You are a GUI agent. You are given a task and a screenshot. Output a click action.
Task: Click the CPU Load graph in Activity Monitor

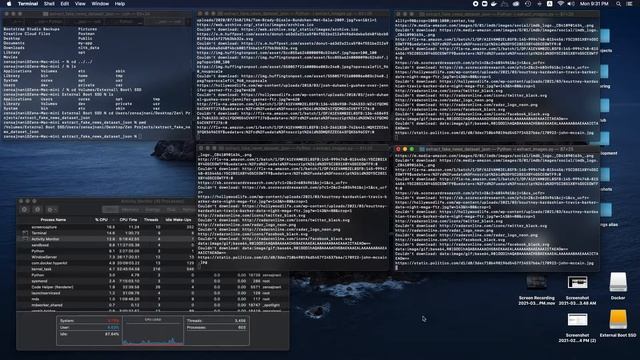(153, 331)
